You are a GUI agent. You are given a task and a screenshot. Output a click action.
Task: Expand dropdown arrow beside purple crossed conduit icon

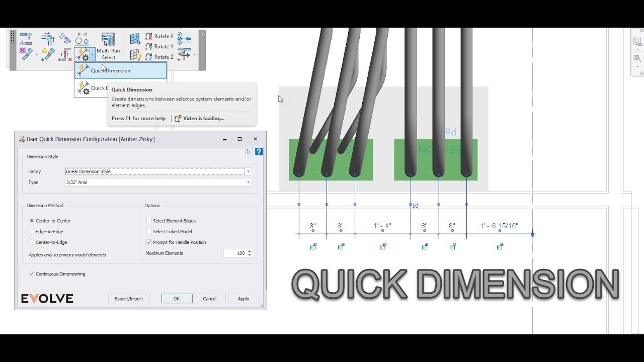coord(37,54)
